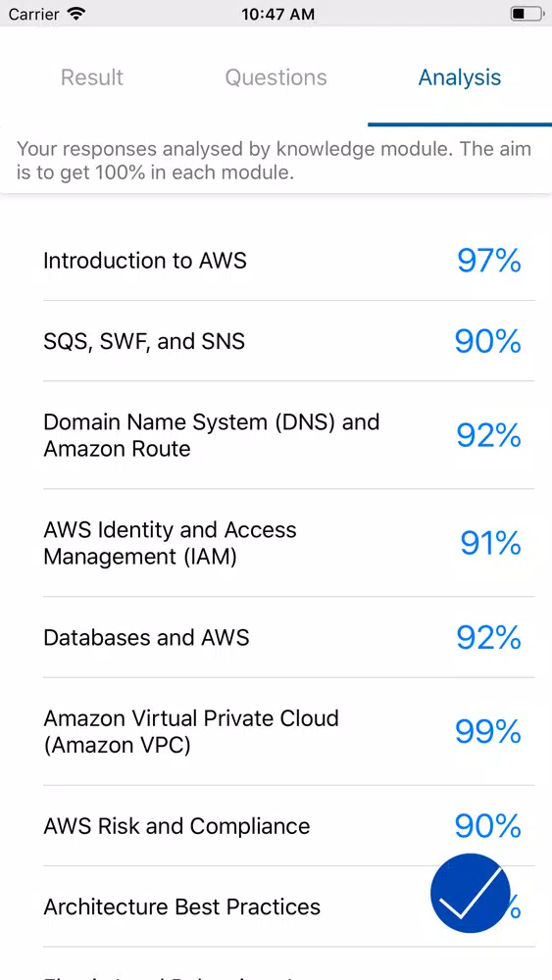Viewport: 552px width, 980px height.
Task: Open the Questions tab
Action: point(276,77)
